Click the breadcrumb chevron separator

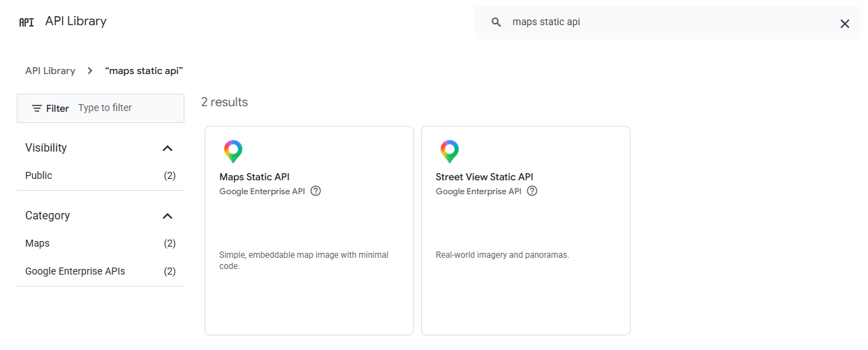pyautogui.click(x=90, y=71)
